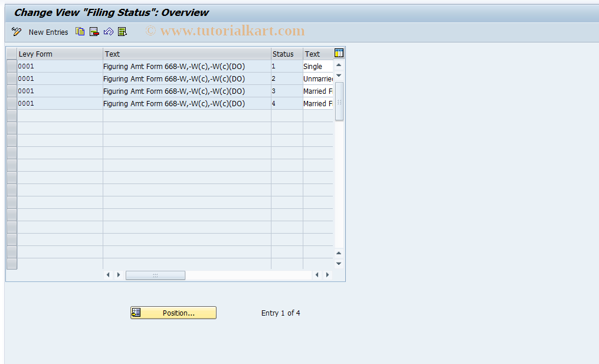599x364 pixels.
Task: Click the far-right horizontal scroll left arrow
Action: (x=317, y=275)
